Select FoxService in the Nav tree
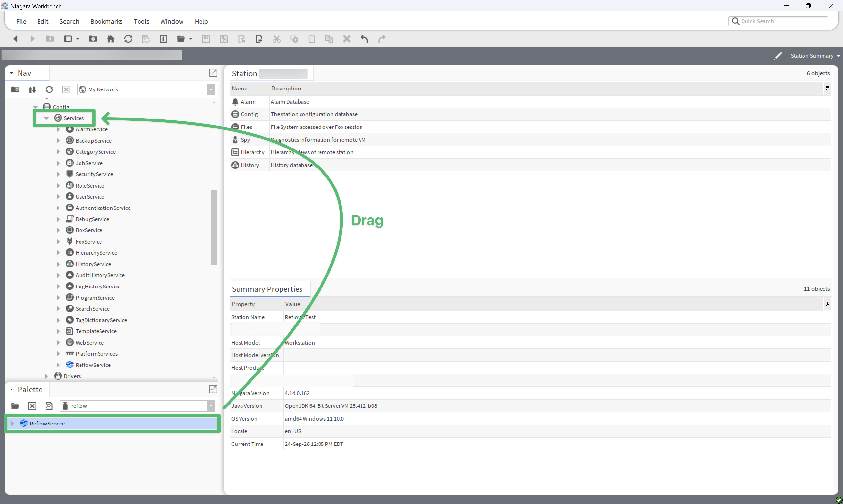This screenshot has width=843, height=504. [x=89, y=241]
